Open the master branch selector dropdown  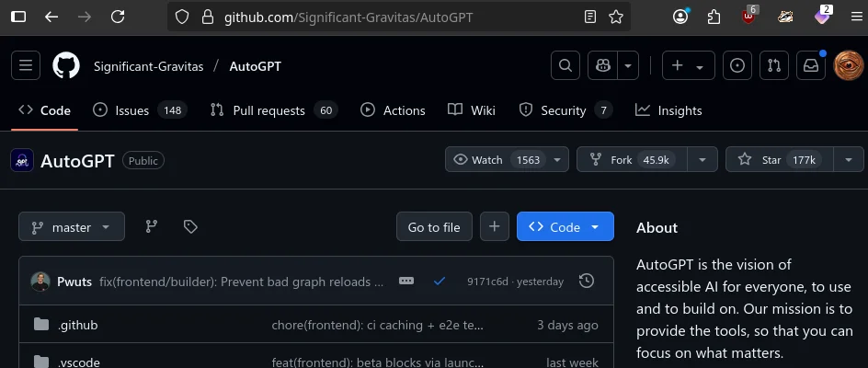pos(72,226)
